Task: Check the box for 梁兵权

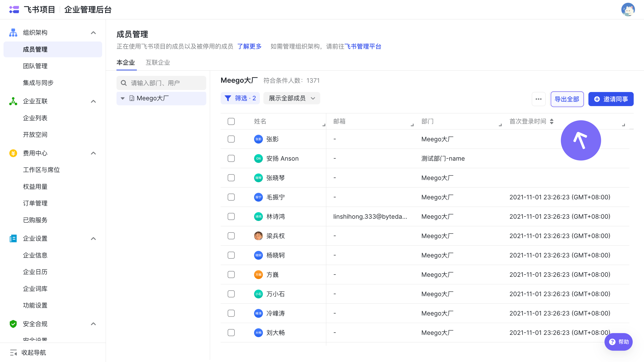Action: click(x=231, y=236)
